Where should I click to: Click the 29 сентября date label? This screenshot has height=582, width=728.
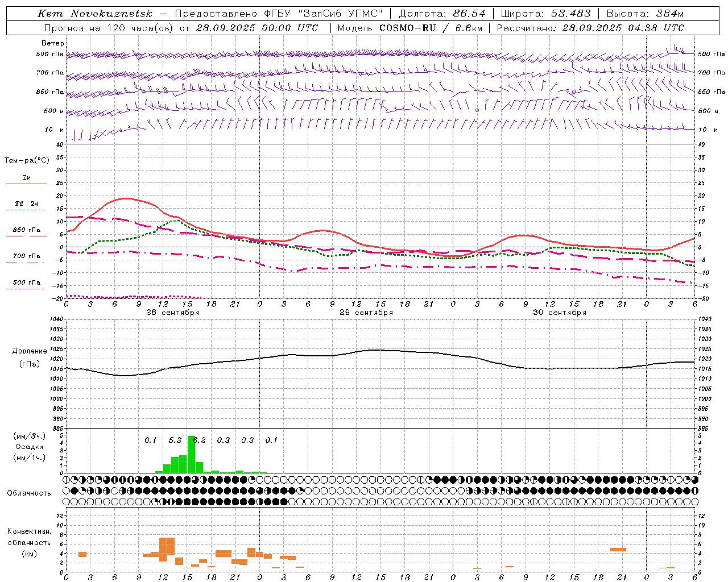pyautogui.click(x=366, y=313)
